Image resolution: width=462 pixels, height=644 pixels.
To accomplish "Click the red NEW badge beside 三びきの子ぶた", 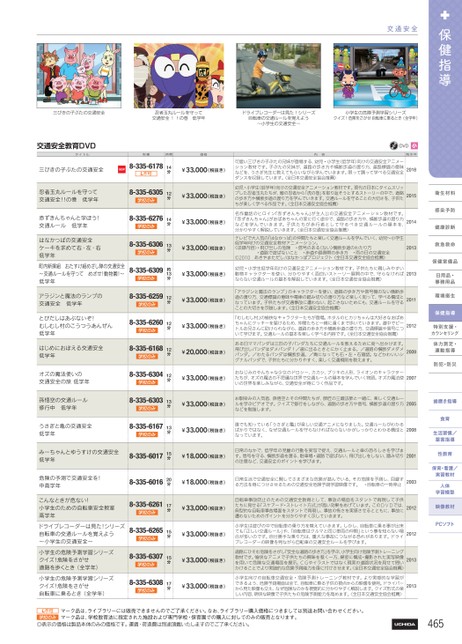I will tap(122, 170).
